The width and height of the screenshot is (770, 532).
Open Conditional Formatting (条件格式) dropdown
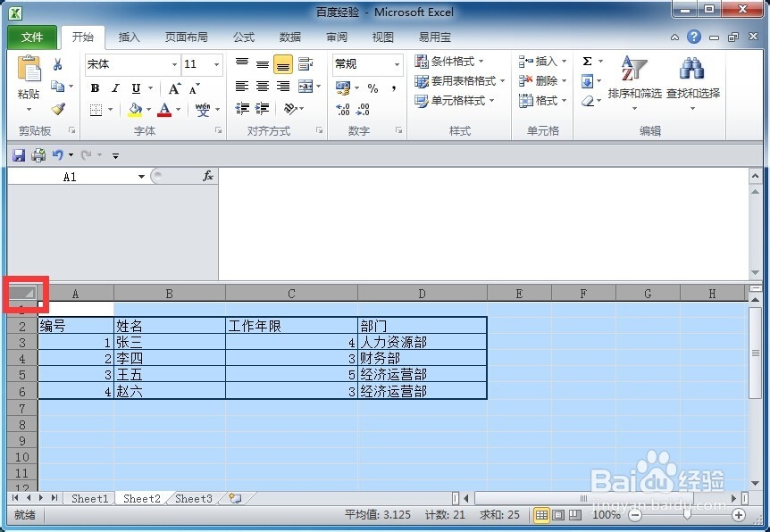(449, 62)
